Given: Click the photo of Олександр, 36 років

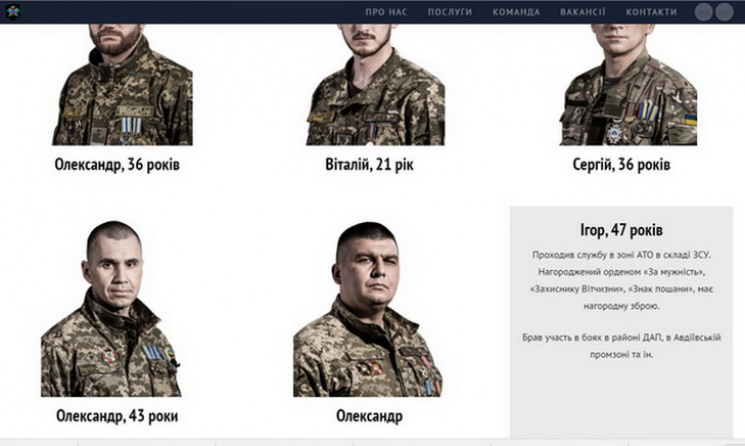Looking at the screenshot, I should 123,85.
